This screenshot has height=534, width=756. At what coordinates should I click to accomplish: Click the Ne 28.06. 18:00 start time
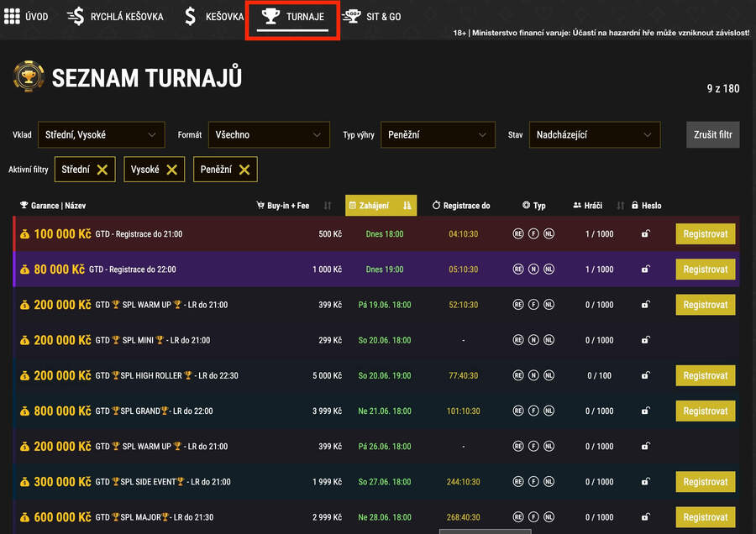(384, 517)
